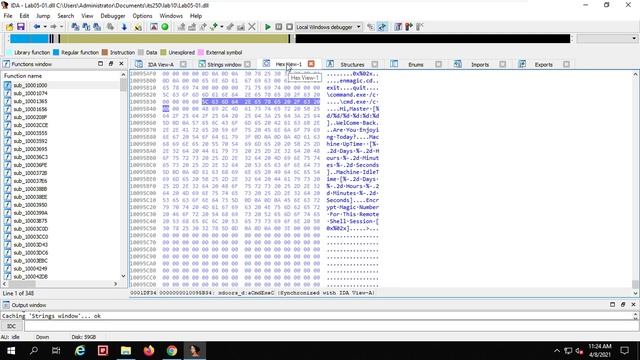
Task: Start the process with the green play button
Action: [268, 27]
